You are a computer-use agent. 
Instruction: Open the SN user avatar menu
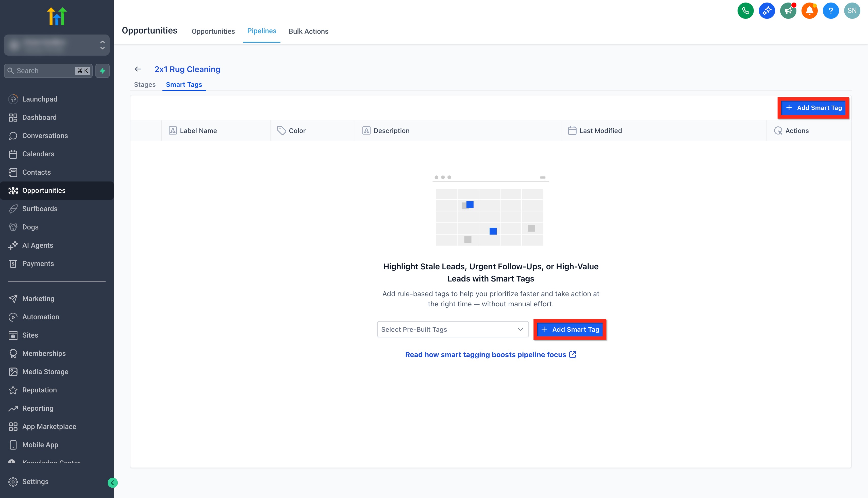(852, 11)
